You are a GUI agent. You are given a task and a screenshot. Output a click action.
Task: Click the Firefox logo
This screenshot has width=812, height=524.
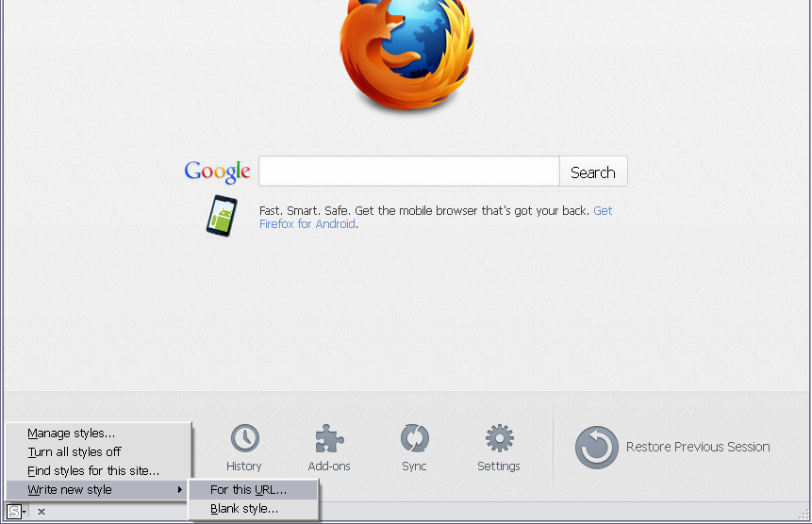(407, 55)
